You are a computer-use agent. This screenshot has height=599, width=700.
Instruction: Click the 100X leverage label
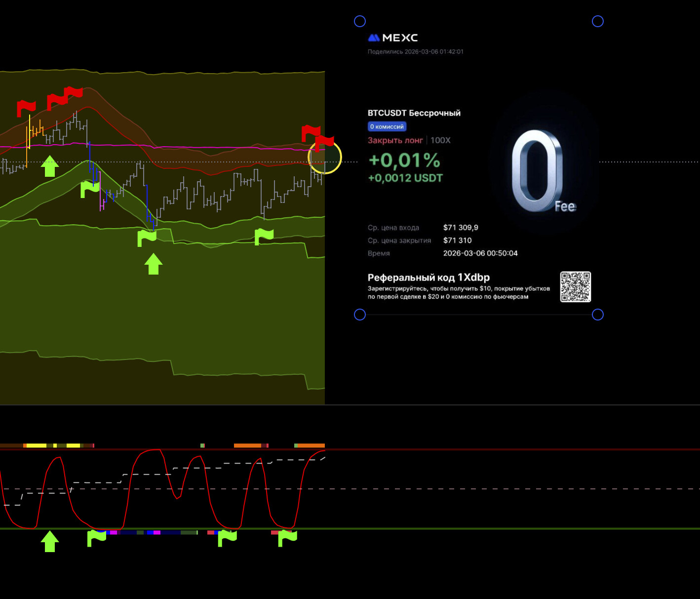click(x=440, y=140)
